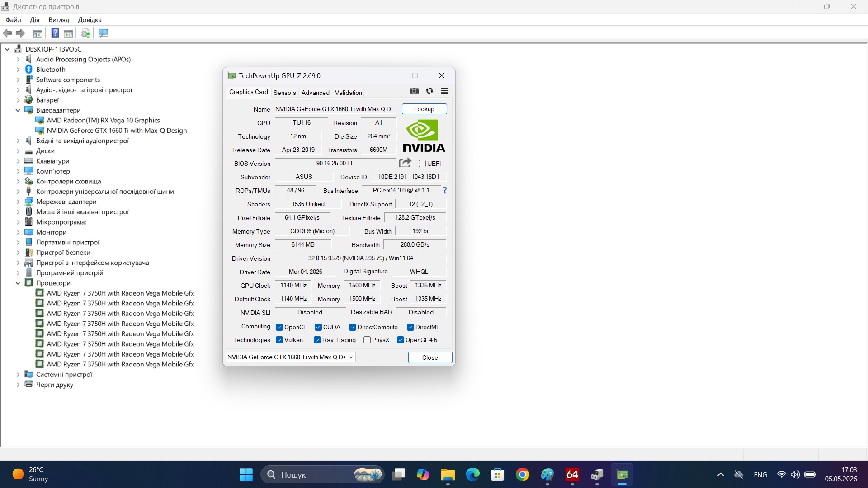868x488 pixels.
Task: Open the red 64 app in taskbar
Action: point(572,474)
